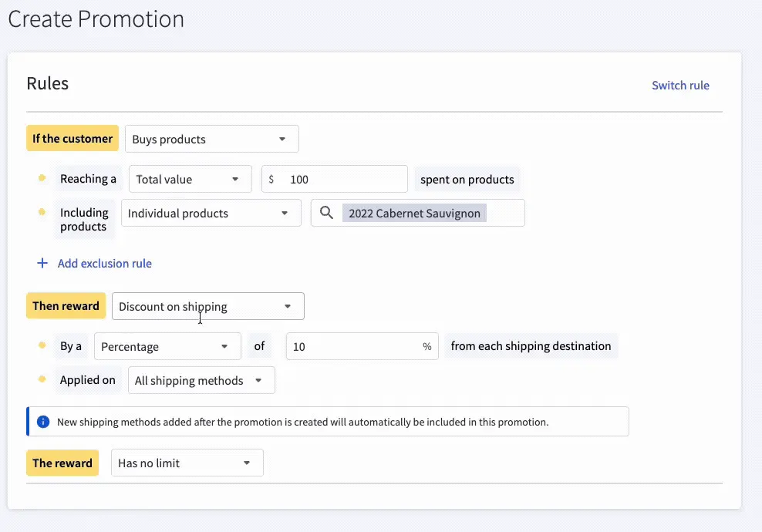Click the search magnifier in the products field
Image resolution: width=762 pixels, height=532 pixels.
tap(325, 213)
